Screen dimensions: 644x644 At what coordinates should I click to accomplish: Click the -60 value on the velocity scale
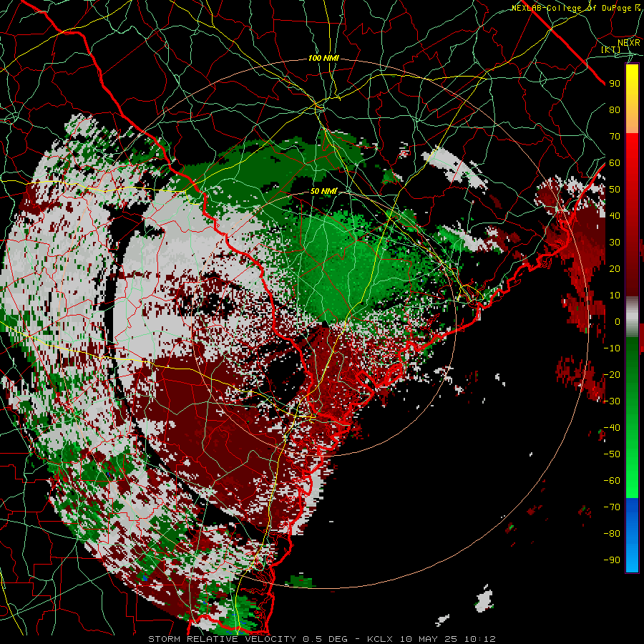(612, 481)
